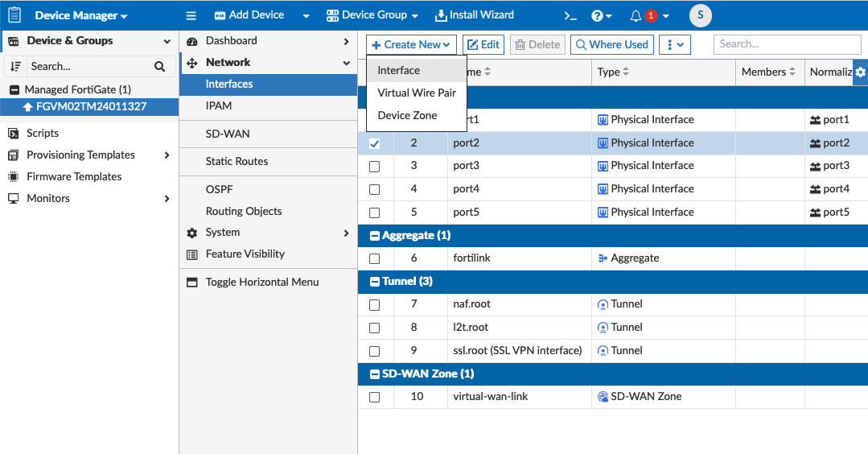Image resolution: width=868 pixels, height=454 pixels.
Task: Click the Scripts icon in the sidebar
Action: coord(14,134)
